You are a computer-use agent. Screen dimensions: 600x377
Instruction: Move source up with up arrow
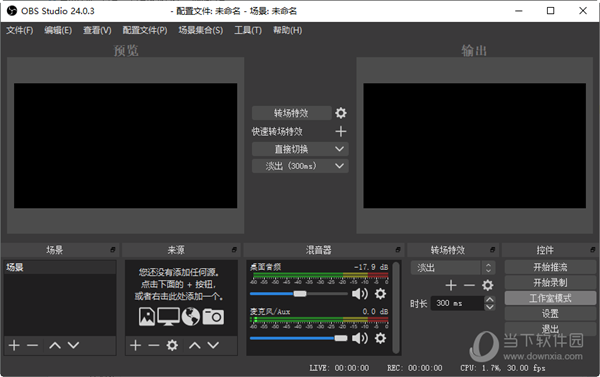[195, 345]
